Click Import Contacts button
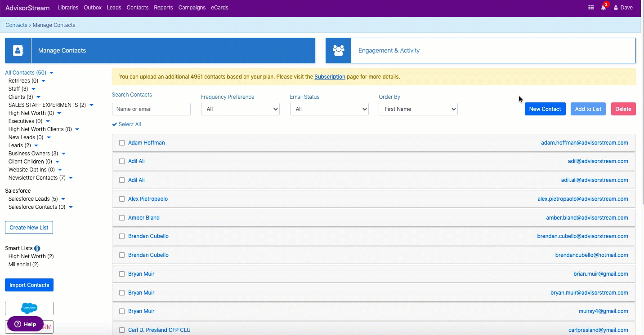The image size is (644, 335). [x=29, y=285]
